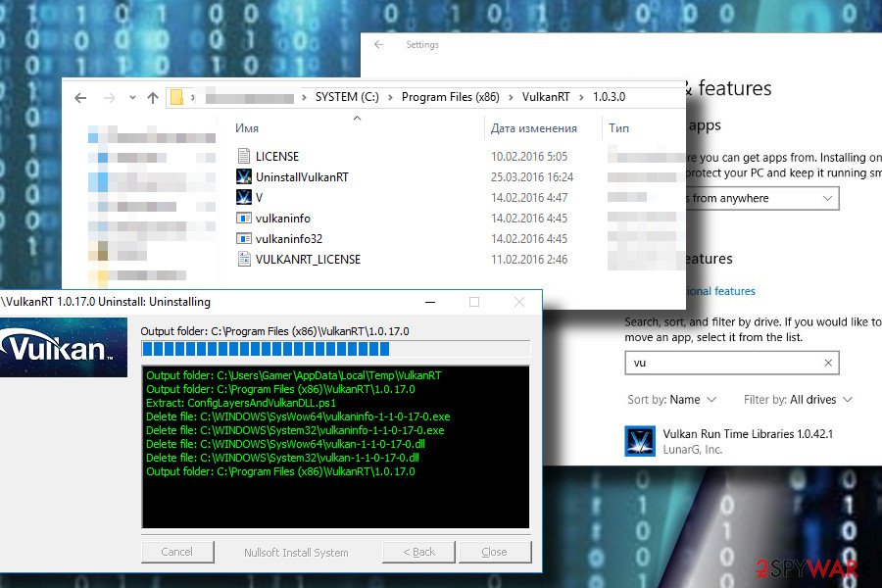Viewport: 882px width, 588px height.
Task: Sort files by Имя column
Action: pyautogui.click(x=246, y=128)
